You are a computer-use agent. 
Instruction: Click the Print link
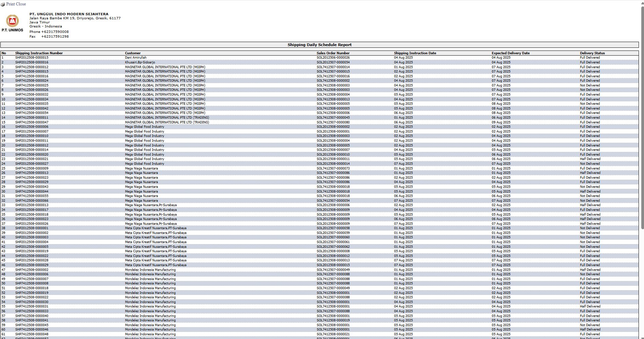[x=11, y=4]
